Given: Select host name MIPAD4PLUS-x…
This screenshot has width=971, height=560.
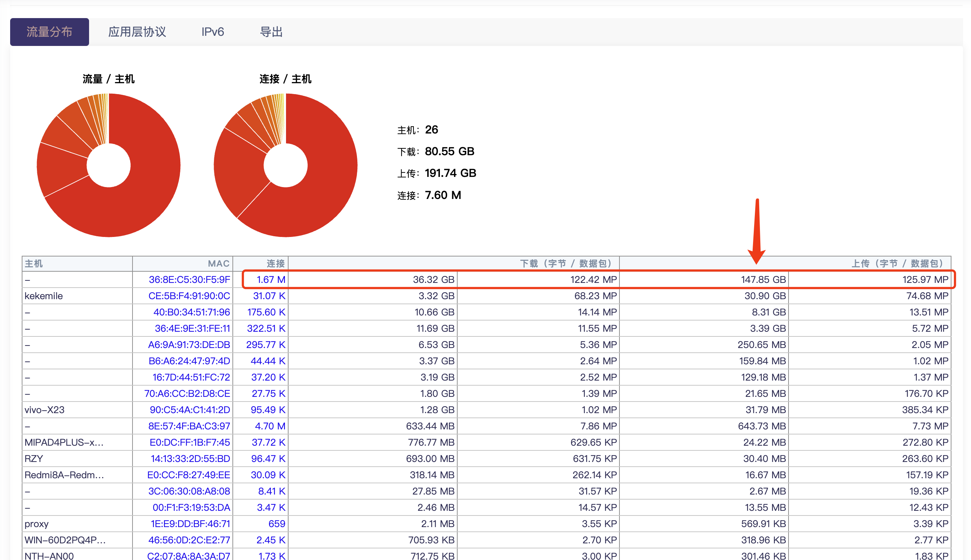Looking at the screenshot, I should pos(64,442).
